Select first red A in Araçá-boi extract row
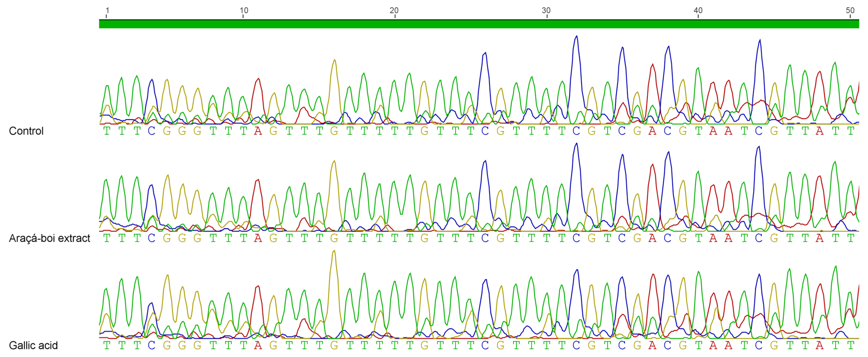The width and height of the screenshot is (868, 357). tap(258, 238)
